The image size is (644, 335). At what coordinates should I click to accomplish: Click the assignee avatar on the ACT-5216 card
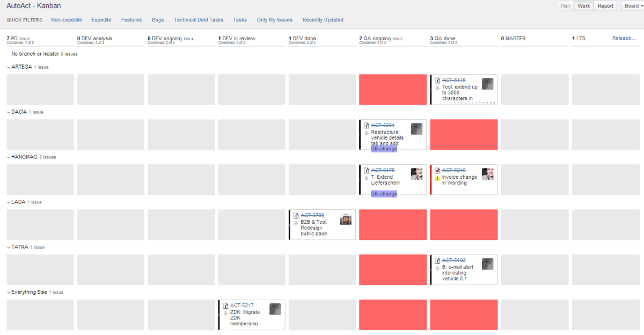(x=488, y=174)
